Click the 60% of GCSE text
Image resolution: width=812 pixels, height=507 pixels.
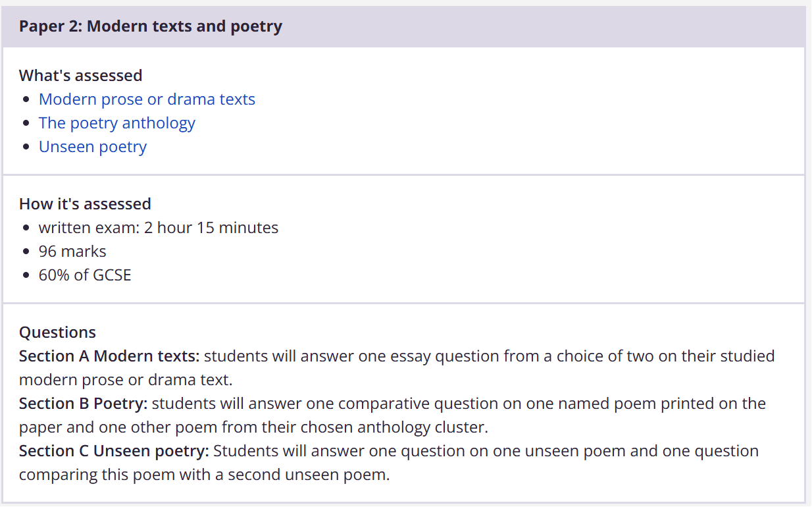(85, 275)
